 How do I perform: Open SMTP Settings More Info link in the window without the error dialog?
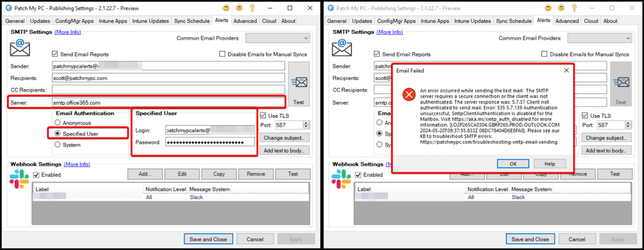pos(68,32)
